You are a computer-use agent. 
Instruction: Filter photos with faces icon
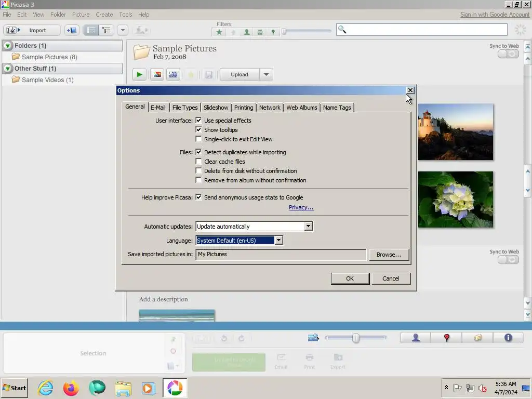click(x=247, y=32)
